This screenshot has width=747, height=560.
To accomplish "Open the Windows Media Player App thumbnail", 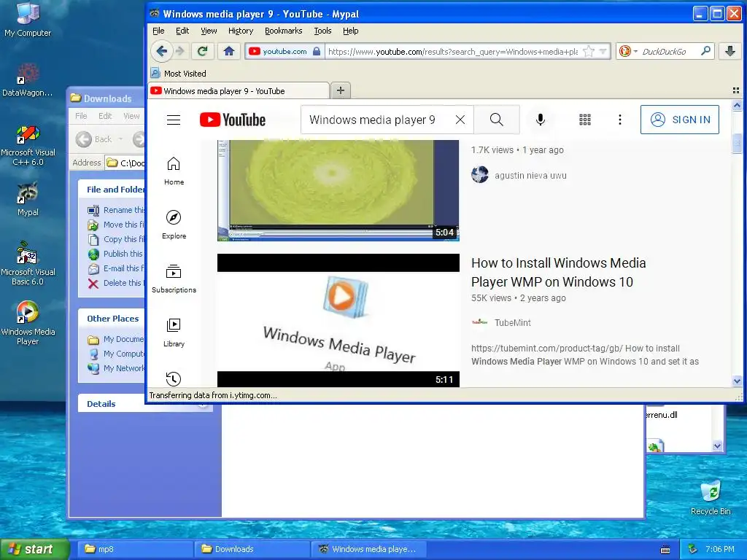I will click(x=338, y=320).
